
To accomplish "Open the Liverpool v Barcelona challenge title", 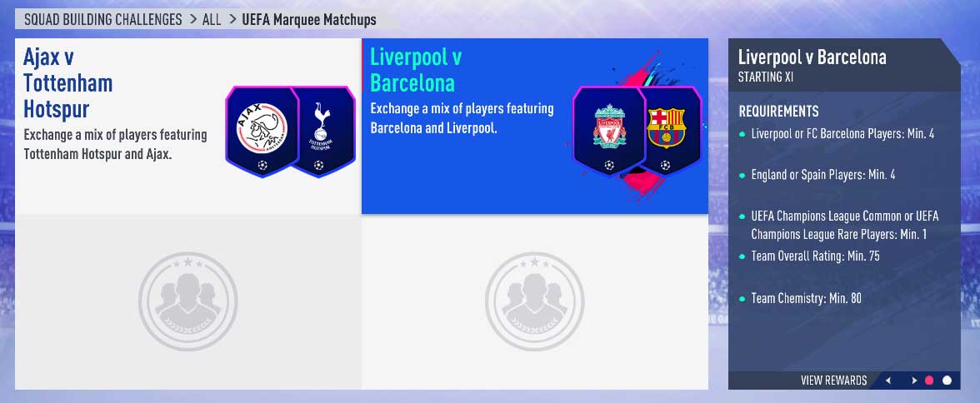I will 417,69.
